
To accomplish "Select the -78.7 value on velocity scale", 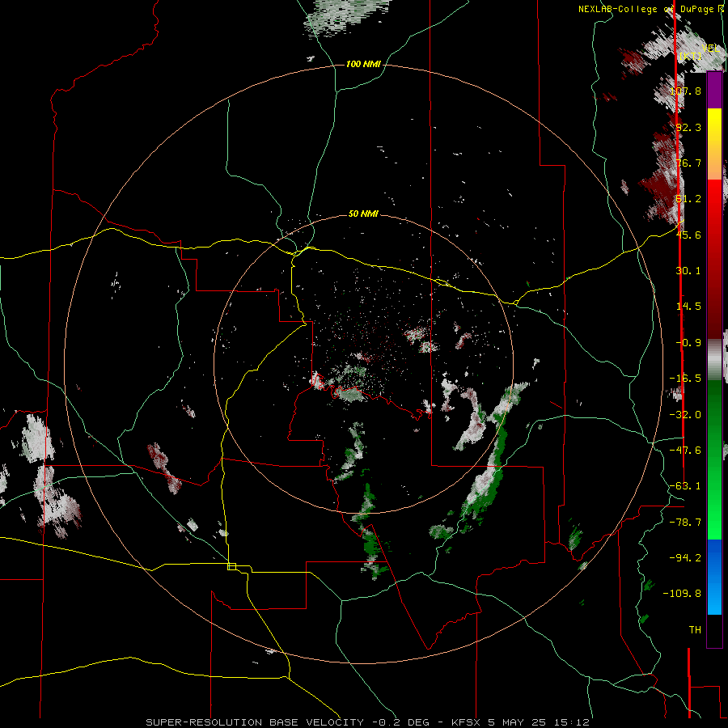I will point(685,523).
